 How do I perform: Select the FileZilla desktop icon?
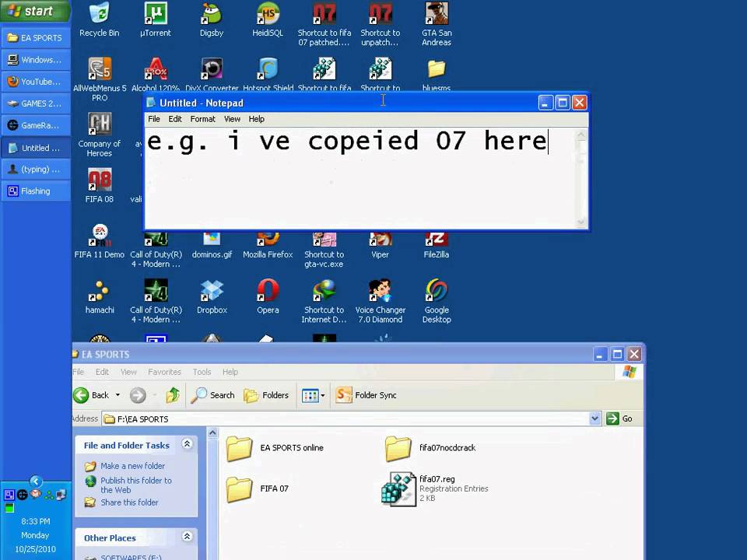tap(437, 246)
